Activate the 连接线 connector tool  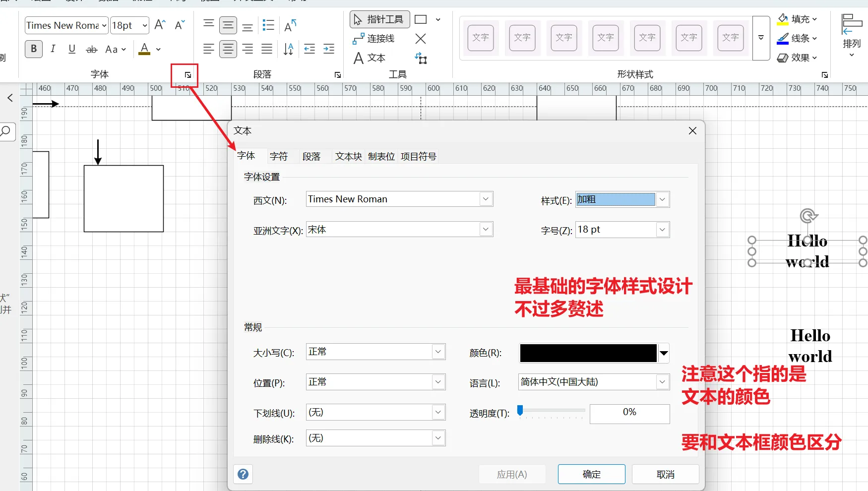pyautogui.click(x=374, y=38)
